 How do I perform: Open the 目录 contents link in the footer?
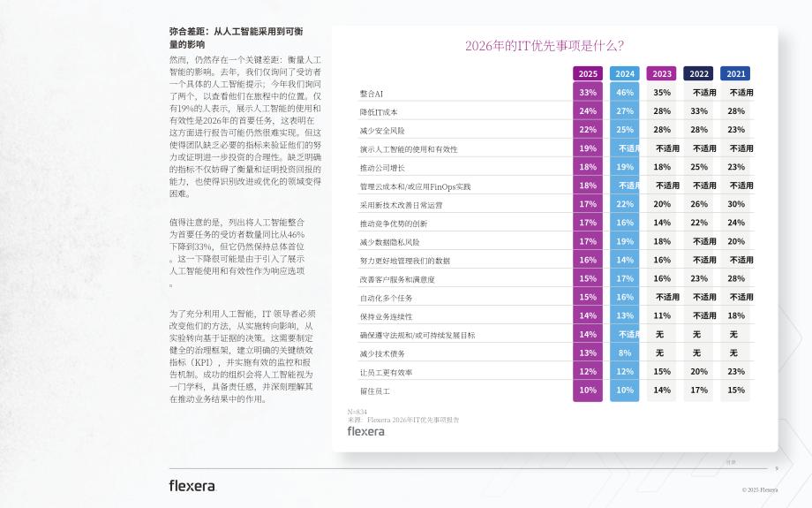tap(731, 462)
